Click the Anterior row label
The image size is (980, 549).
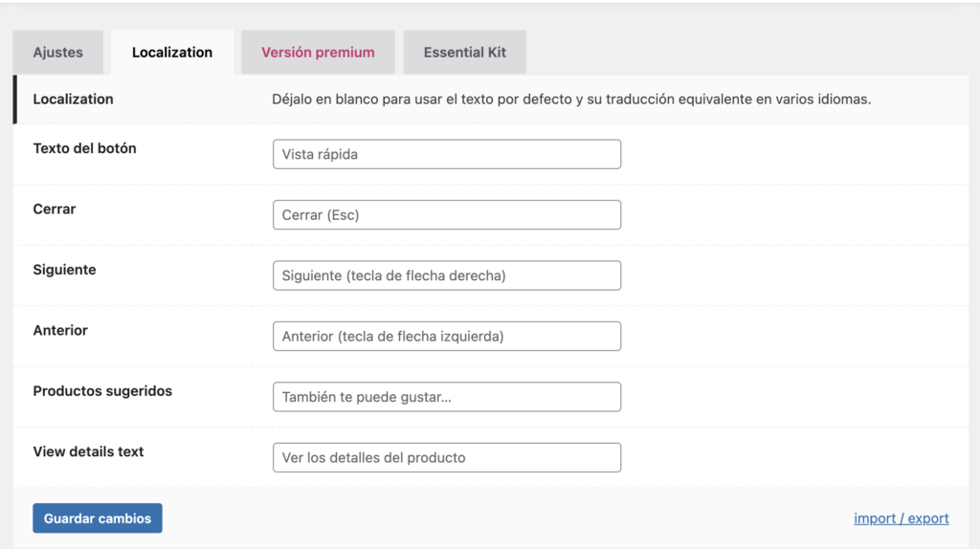tap(60, 330)
